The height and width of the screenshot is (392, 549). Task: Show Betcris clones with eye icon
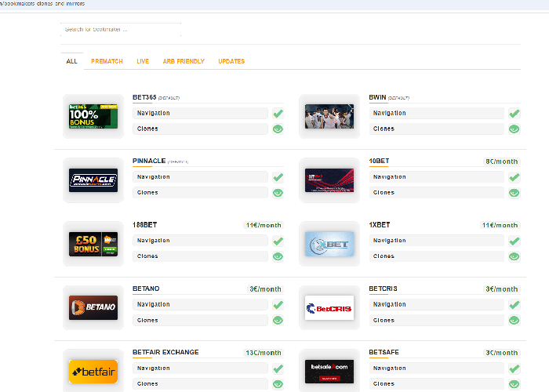coord(514,320)
